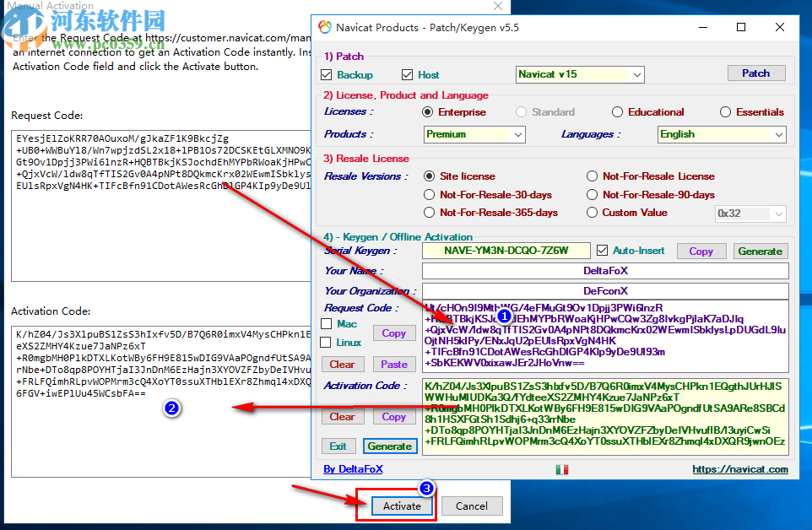This screenshot has width=812, height=530.
Task: Open the By DeltaFoX link
Action: pyautogui.click(x=353, y=469)
